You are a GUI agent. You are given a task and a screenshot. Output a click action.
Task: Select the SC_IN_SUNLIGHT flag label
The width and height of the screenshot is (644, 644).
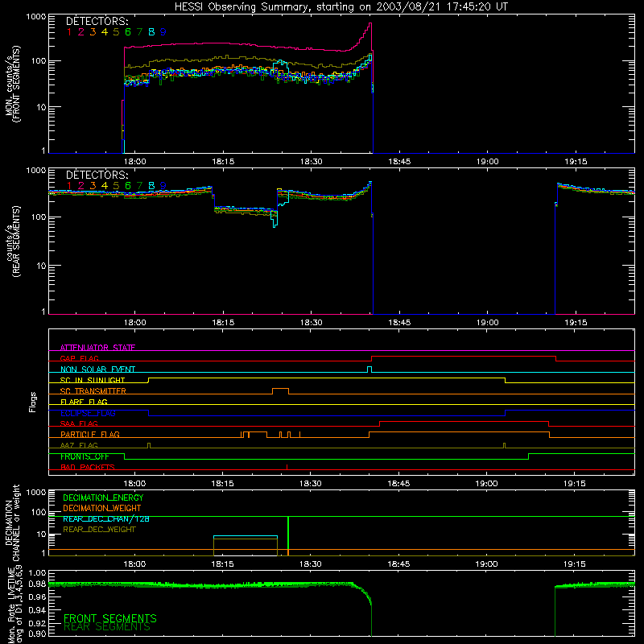coord(93,380)
